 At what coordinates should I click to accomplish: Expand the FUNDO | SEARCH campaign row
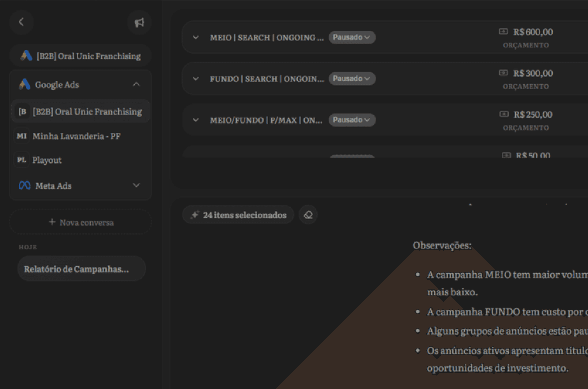[196, 79]
